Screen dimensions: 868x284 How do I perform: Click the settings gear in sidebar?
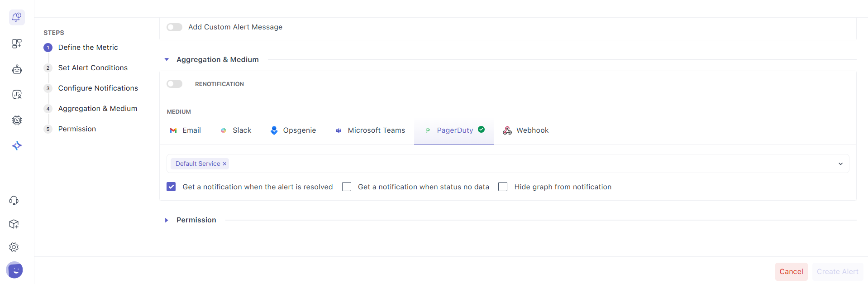point(14,247)
